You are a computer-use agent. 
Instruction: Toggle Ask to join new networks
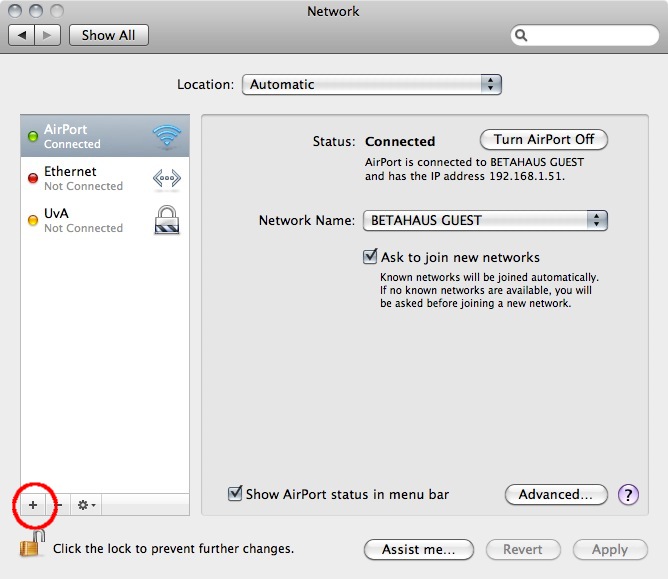[x=370, y=257]
